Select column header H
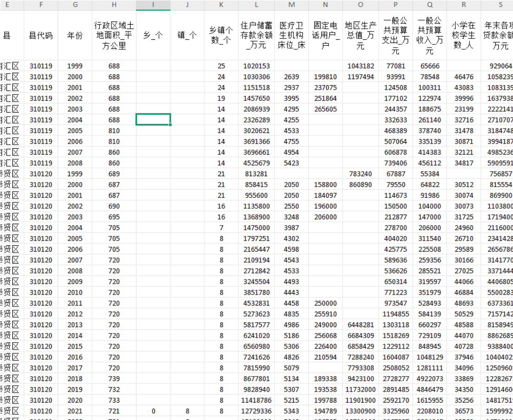This screenshot has height=420, width=513. [114, 5]
